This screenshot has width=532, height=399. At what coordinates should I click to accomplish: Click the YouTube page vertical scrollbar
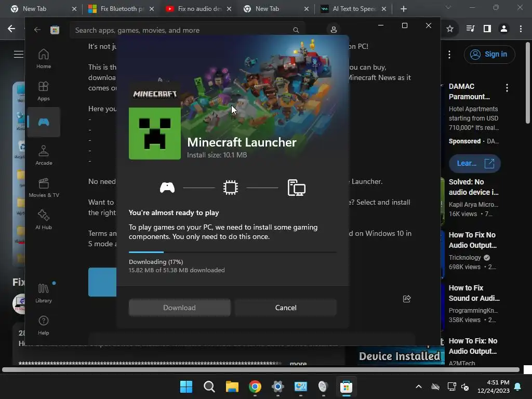[528, 83]
